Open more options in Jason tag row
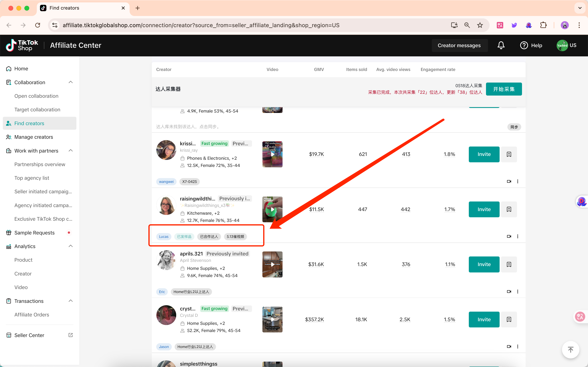 pyautogui.click(x=518, y=347)
